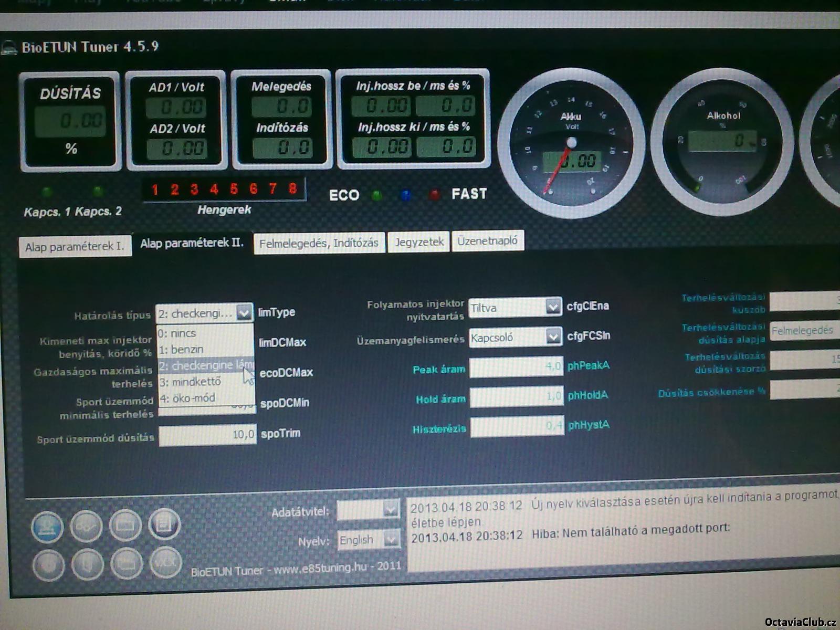Open the Felmelegedés, Indítózás tab
Image resolution: width=840 pixels, height=630 pixels.
tap(319, 243)
